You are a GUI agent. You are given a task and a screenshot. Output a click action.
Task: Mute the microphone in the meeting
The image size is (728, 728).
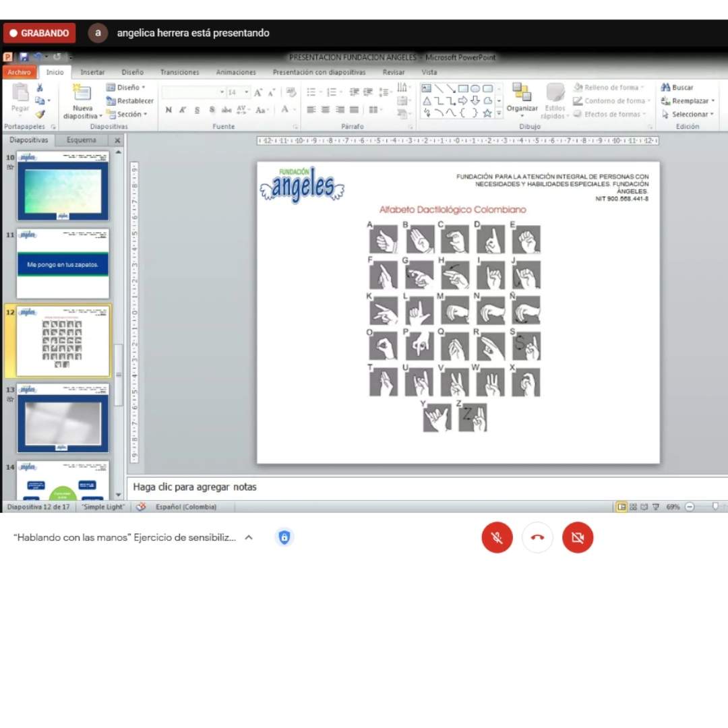497,537
